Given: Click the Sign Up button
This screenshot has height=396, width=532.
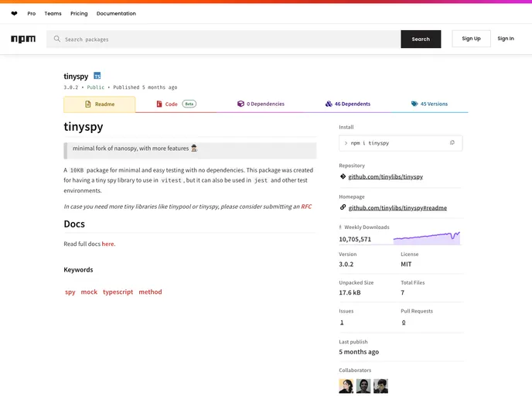Looking at the screenshot, I should (471, 39).
